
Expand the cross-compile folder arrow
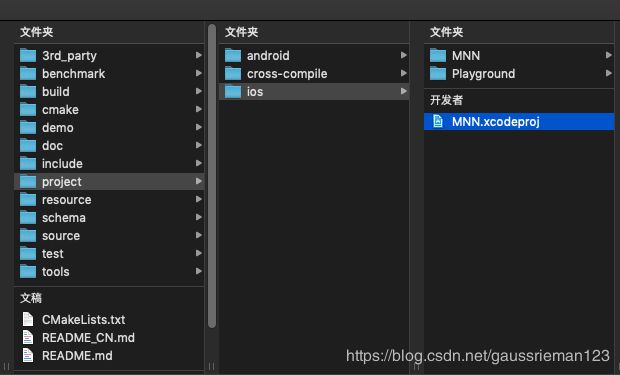(404, 73)
